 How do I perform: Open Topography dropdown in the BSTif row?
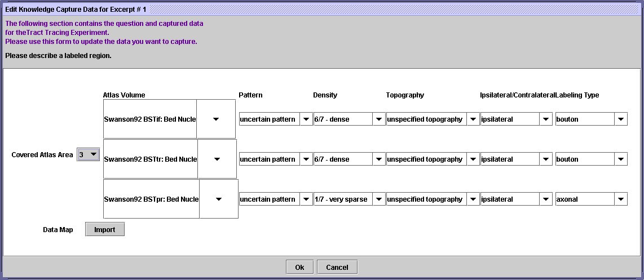click(473, 119)
